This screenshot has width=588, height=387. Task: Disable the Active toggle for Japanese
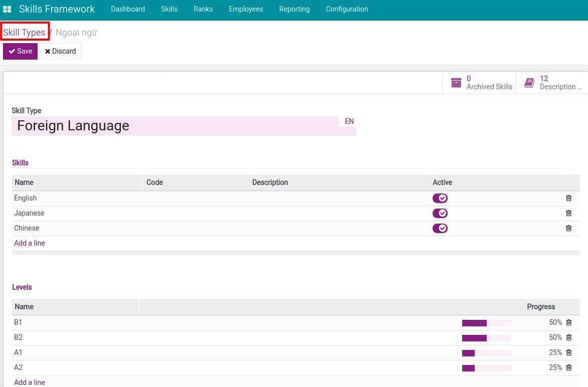[x=440, y=213]
